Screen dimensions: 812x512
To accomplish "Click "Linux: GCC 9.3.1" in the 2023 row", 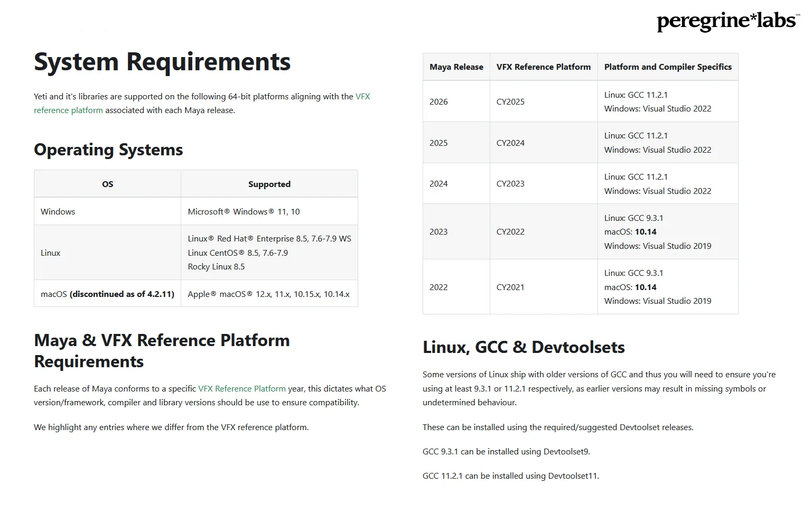I will pyautogui.click(x=634, y=218).
